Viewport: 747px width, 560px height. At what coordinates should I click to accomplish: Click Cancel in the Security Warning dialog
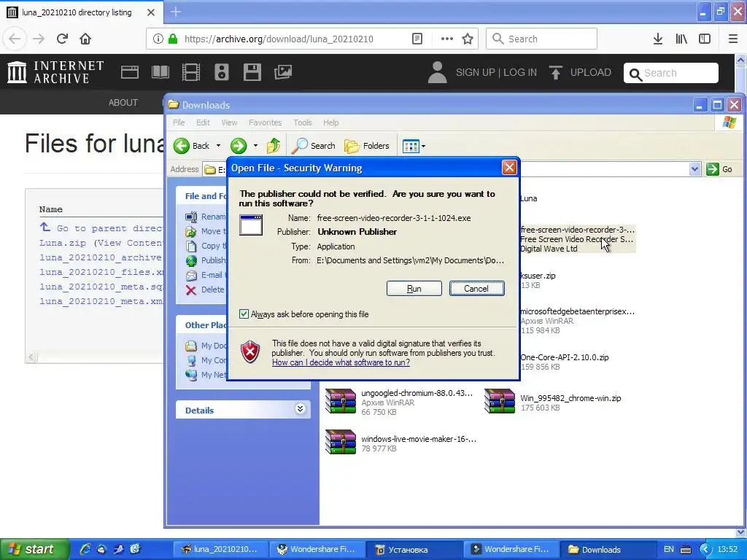click(x=476, y=289)
